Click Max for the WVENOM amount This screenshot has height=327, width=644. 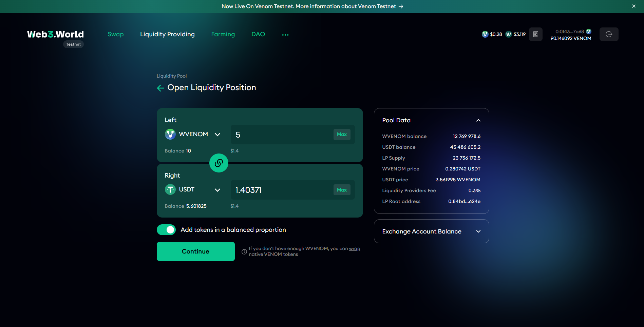click(x=342, y=135)
